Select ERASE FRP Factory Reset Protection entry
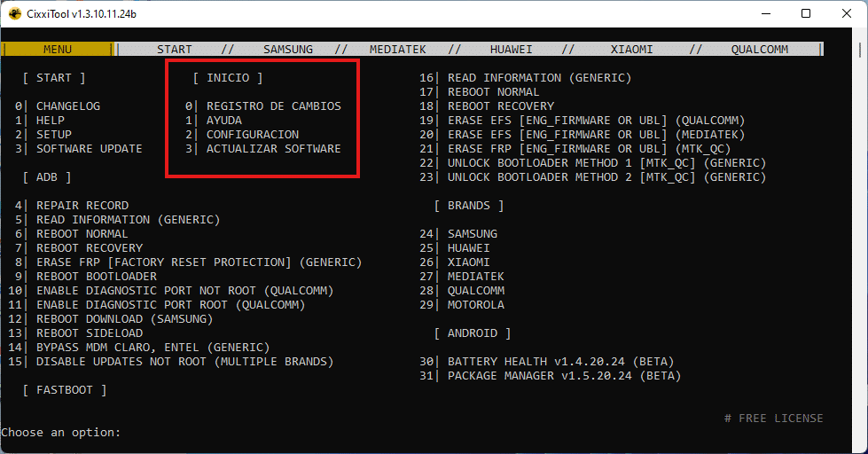The width and height of the screenshot is (868, 454). pos(199,262)
